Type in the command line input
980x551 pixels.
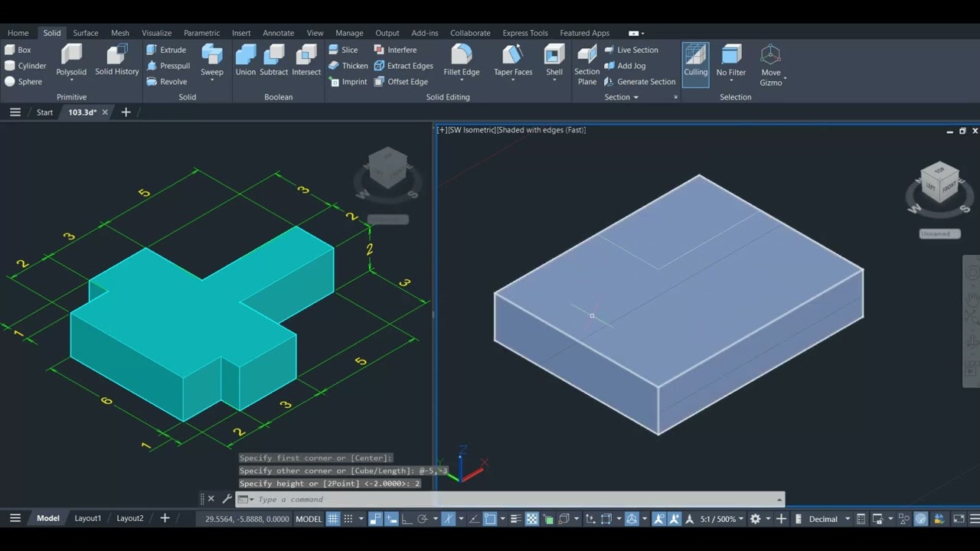coord(513,500)
